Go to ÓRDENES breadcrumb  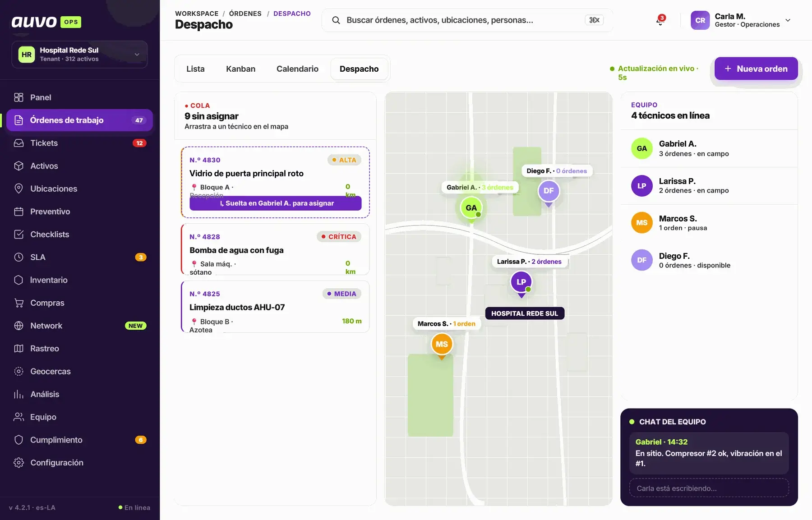coord(245,14)
